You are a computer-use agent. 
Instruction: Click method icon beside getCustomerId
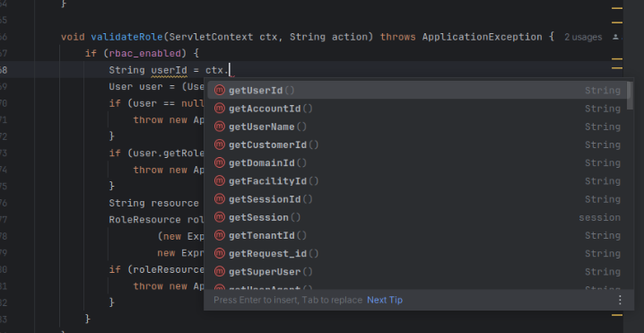click(220, 145)
